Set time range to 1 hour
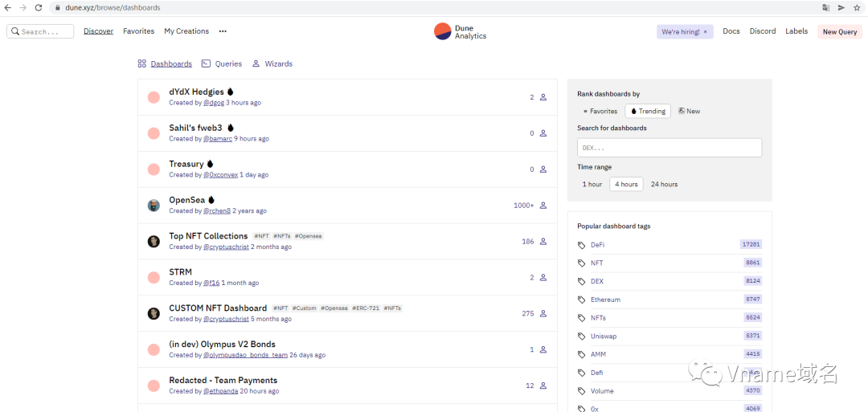Screen dimensions: 868x412 coord(592,184)
